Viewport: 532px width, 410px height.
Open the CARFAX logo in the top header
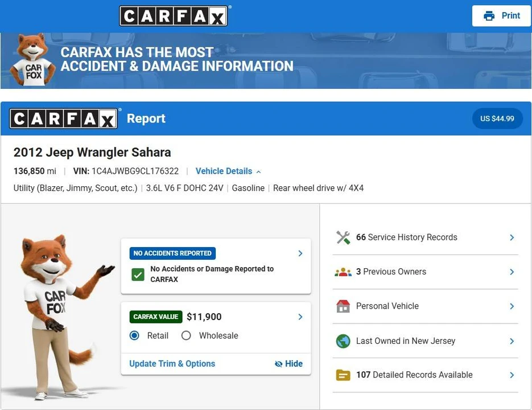tap(174, 15)
